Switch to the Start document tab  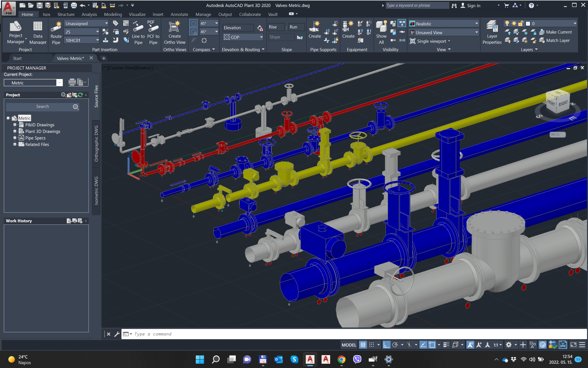(x=17, y=58)
